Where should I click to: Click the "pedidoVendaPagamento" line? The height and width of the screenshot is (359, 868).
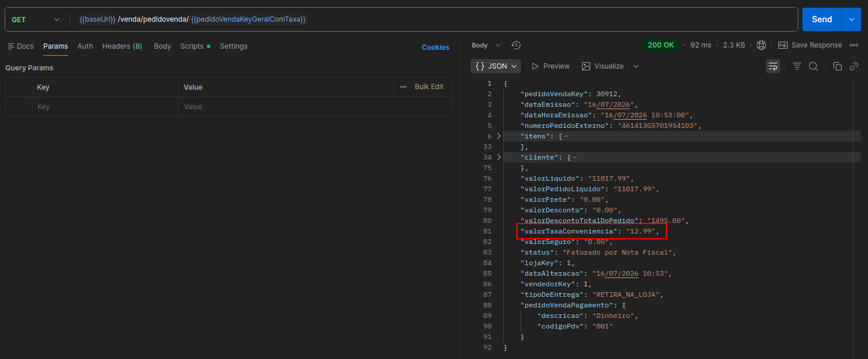tap(573, 305)
